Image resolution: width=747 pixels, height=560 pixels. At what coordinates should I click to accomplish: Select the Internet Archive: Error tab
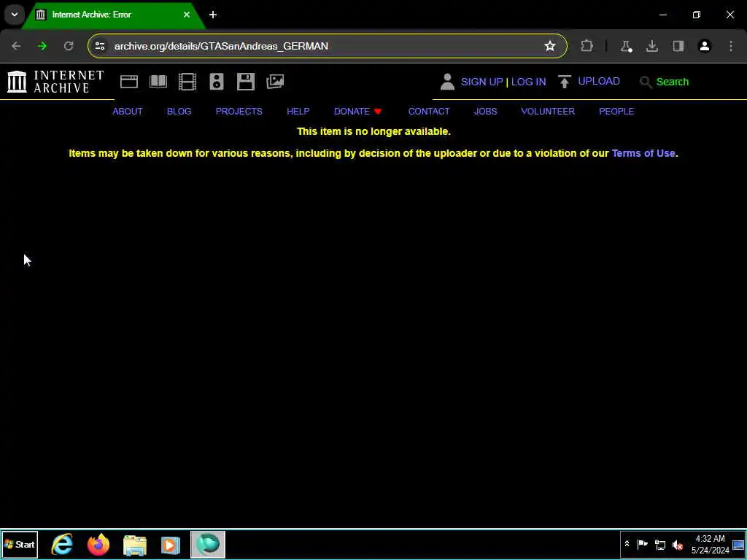(112, 15)
